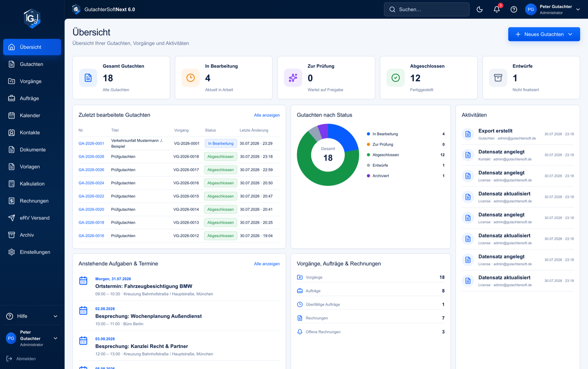Click the Rechnungen document icon in summary list
The image size is (588, 369).
pos(300,318)
